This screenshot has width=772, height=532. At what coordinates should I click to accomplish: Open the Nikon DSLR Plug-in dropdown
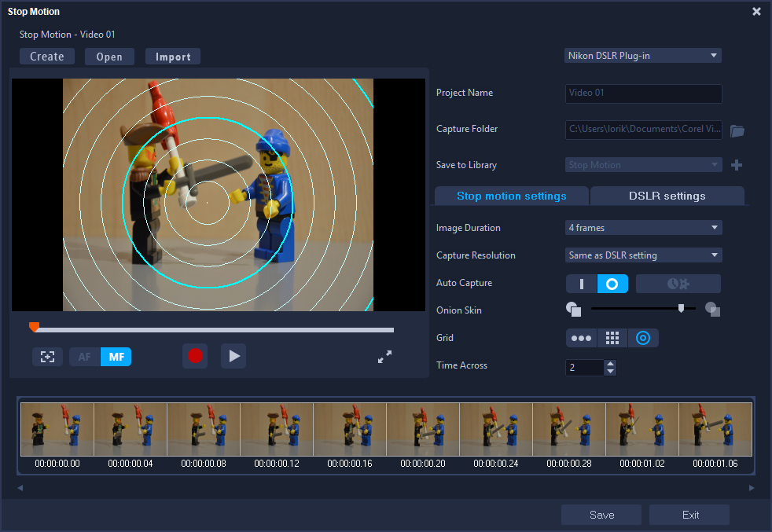pos(642,55)
